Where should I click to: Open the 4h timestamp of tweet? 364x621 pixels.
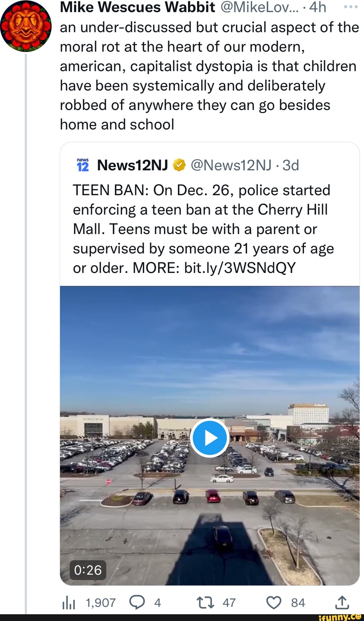tap(317, 7)
